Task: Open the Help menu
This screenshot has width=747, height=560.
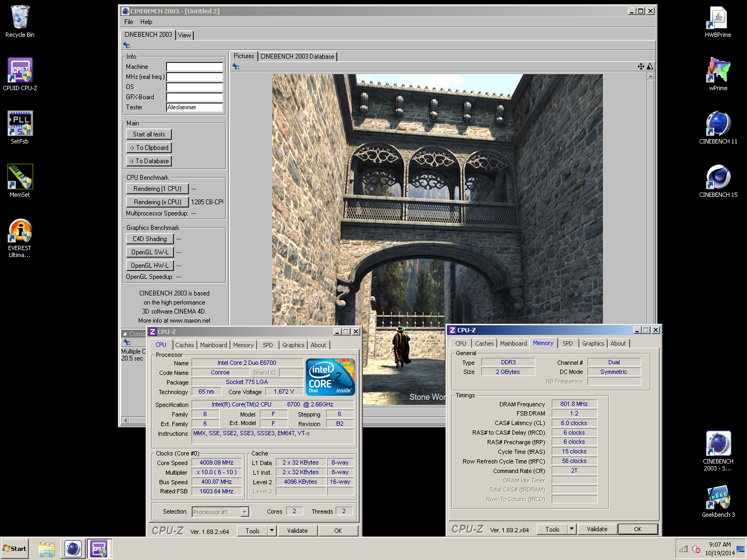Action: point(146,22)
